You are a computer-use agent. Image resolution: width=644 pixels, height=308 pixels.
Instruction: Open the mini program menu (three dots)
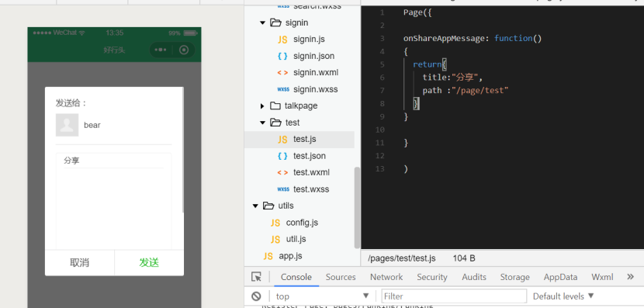tap(161, 50)
